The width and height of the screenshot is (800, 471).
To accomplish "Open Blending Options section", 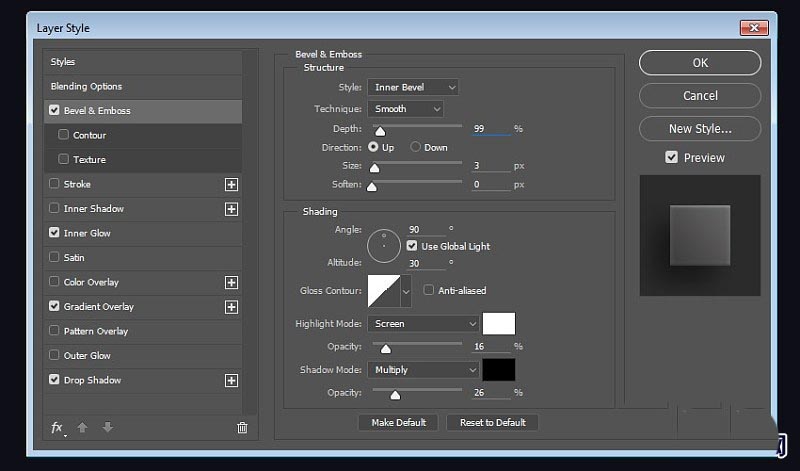I will point(143,86).
